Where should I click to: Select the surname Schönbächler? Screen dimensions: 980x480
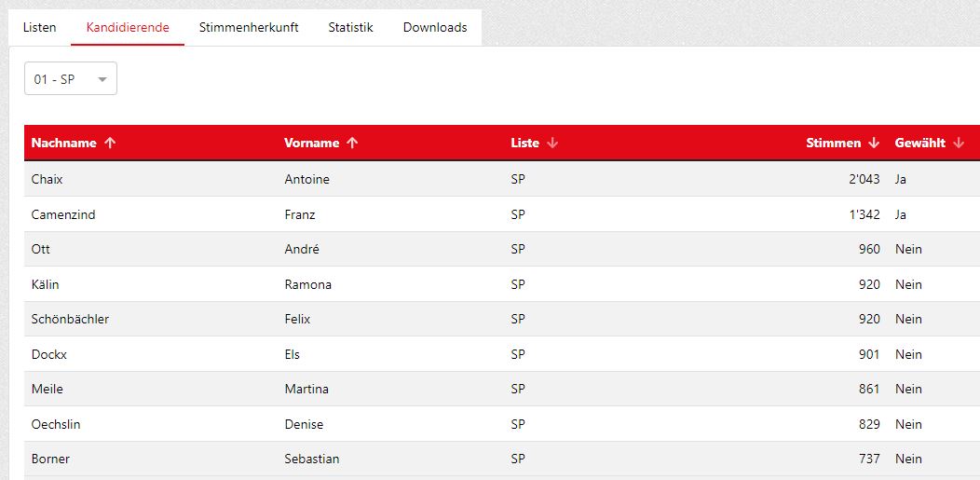tap(70, 320)
